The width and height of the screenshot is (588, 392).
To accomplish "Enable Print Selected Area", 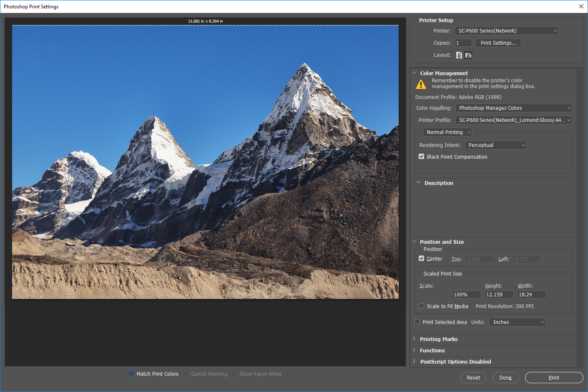I will (x=417, y=321).
